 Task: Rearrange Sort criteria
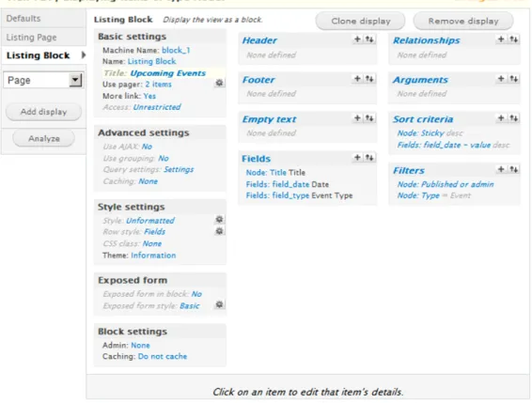514,118
